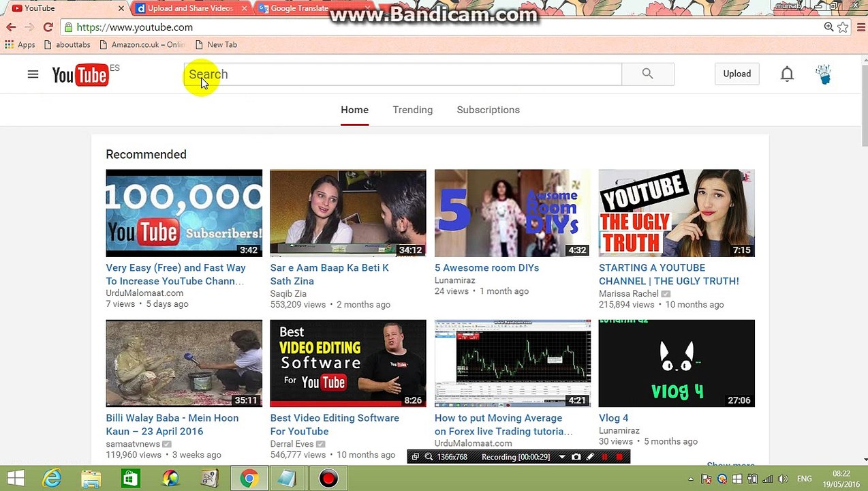The height and width of the screenshot is (491, 868).
Task: Open samaatvnews channel link
Action: [x=133, y=443]
